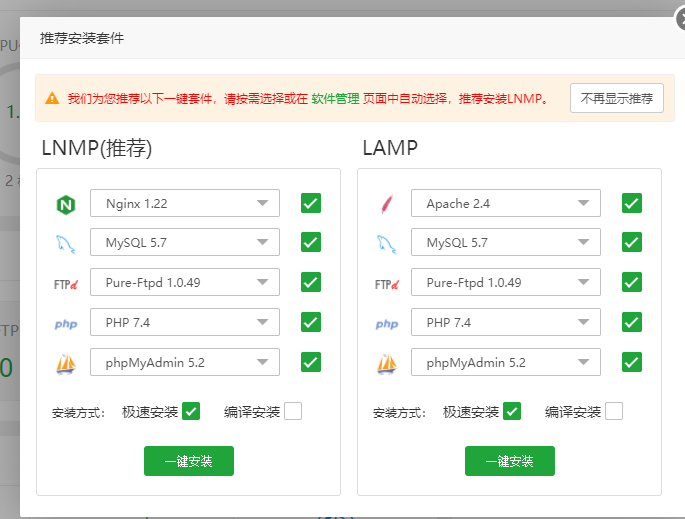Open the Nginx 1.22 version dropdown
The height and width of the screenshot is (519, 685).
click(x=185, y=203)
